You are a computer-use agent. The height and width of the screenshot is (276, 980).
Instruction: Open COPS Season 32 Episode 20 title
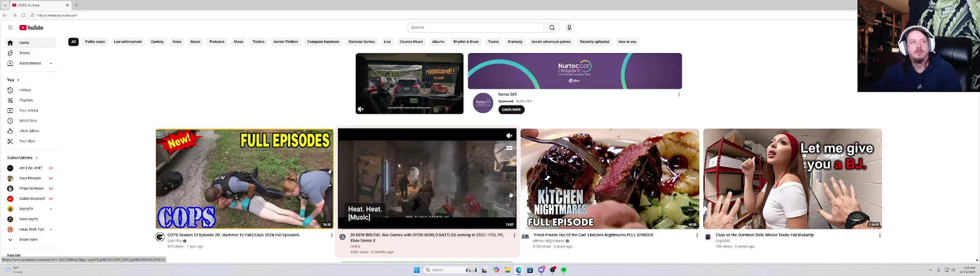point(233,235)
